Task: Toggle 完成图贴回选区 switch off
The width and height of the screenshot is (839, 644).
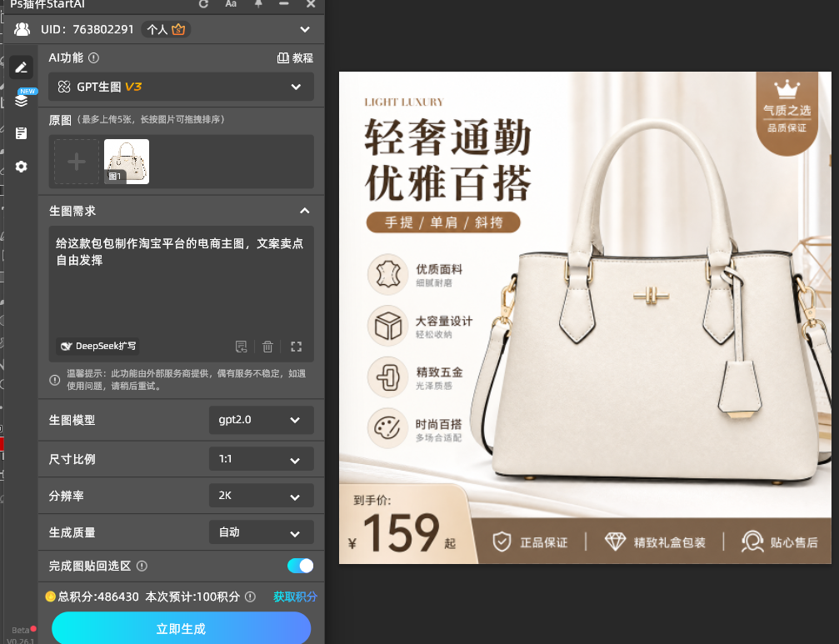Action: [300, 566]
